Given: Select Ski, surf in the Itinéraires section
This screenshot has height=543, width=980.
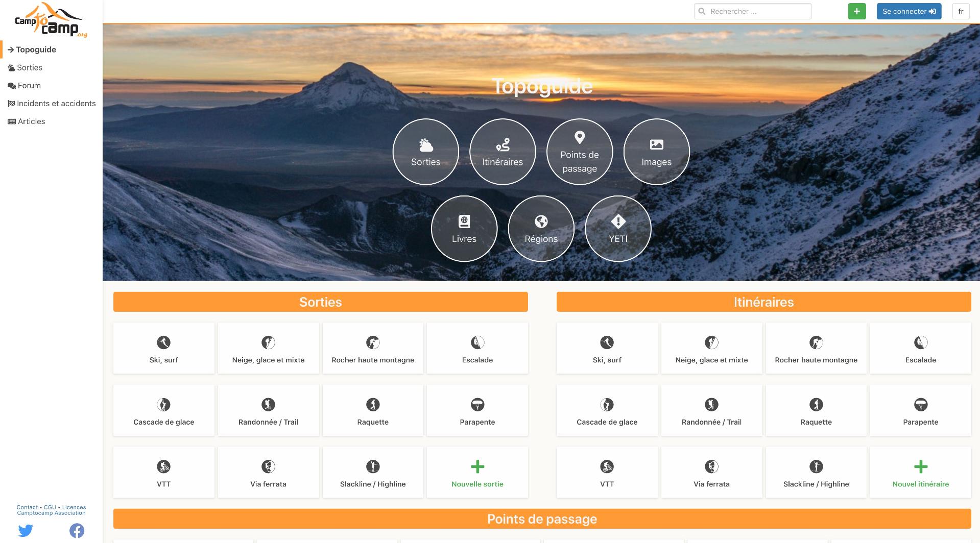Looking at the screenshot, I should point(607,348).
